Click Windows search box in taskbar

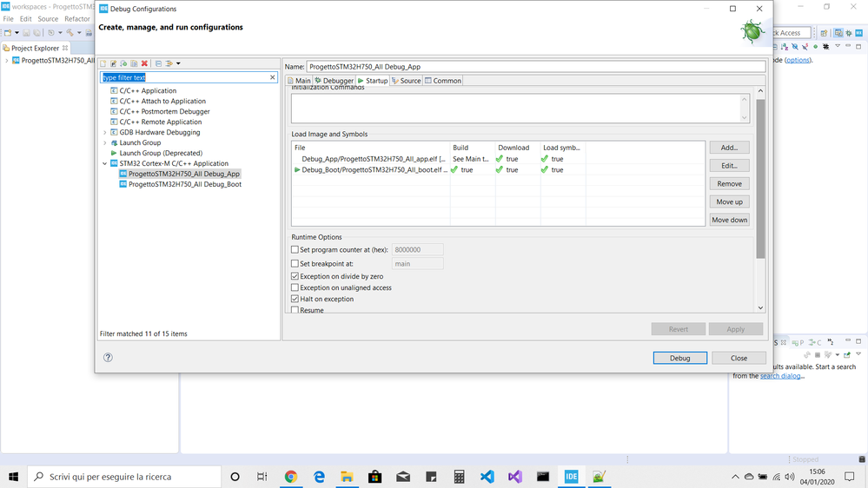[124, 477]
